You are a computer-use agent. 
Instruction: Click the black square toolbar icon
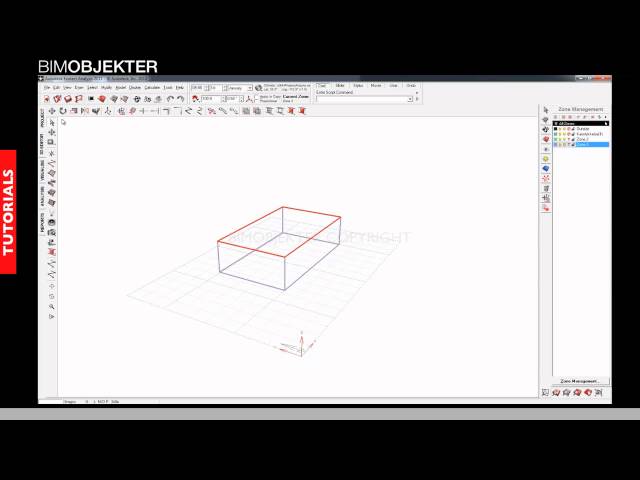click(x=91, y=99)
